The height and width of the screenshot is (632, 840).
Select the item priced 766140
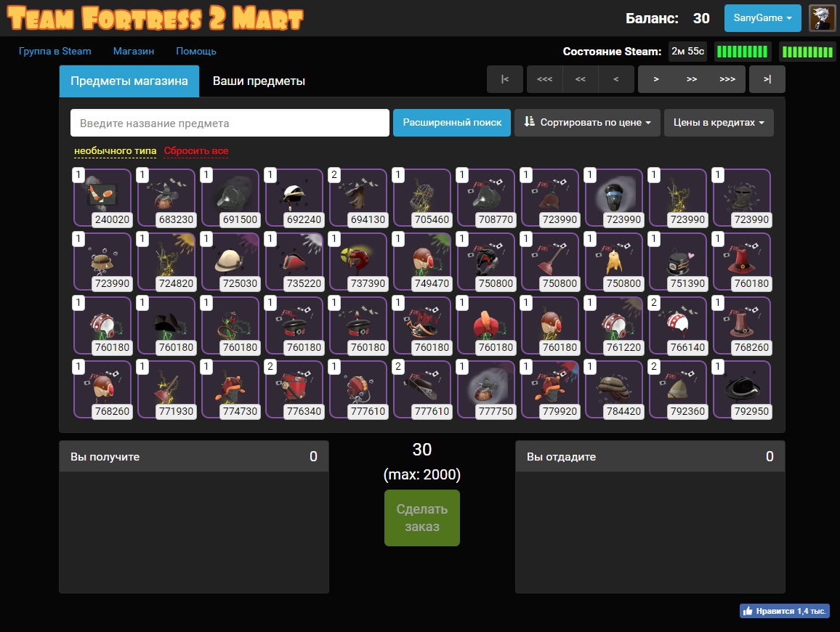click(678, 325)
